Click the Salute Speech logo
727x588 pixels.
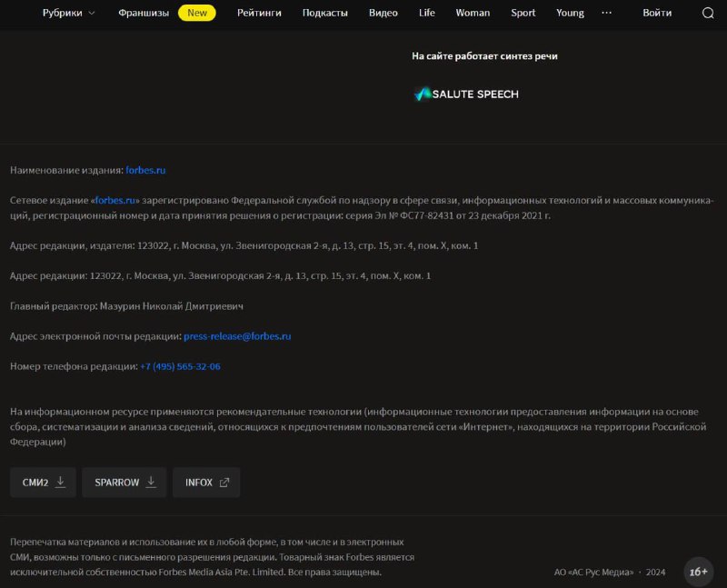pos(466,95)
